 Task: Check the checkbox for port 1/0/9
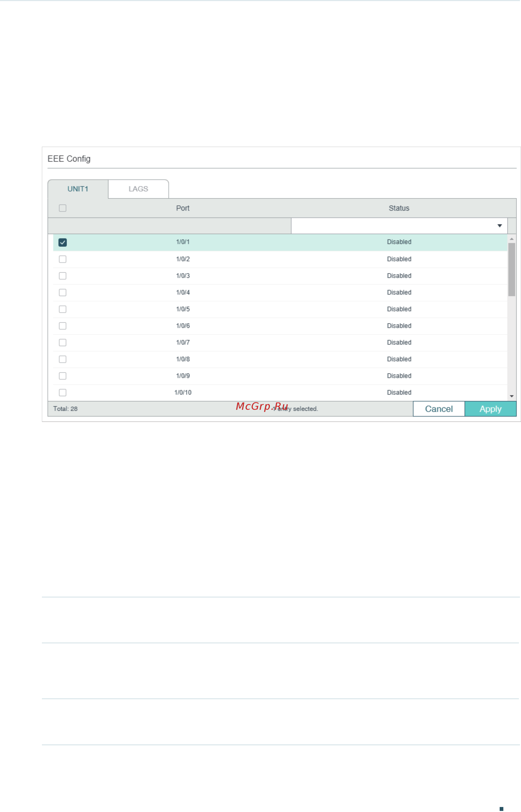[62, 376]
